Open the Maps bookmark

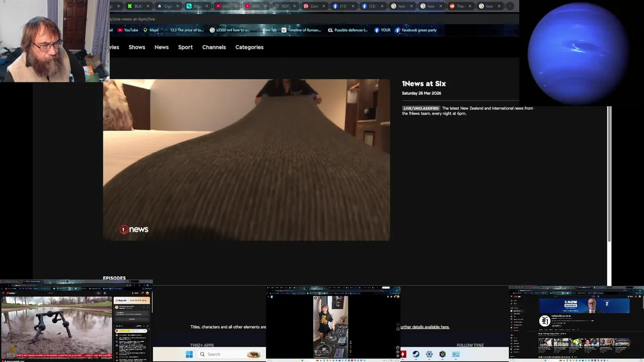point(151,30)
